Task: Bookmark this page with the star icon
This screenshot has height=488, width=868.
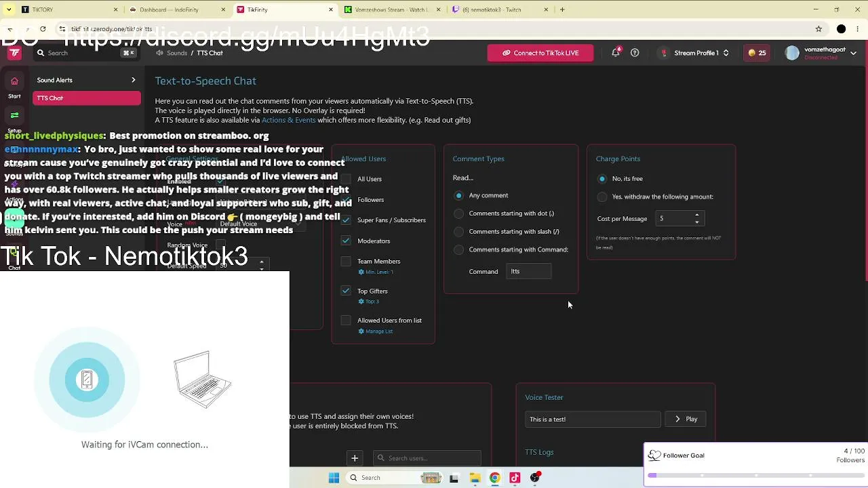Action: (818, 29)
